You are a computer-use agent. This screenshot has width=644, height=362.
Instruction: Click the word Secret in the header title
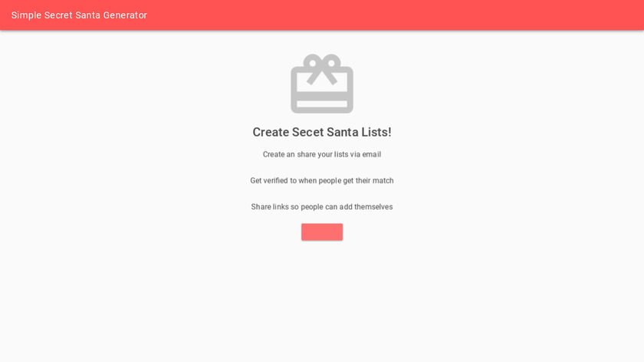[x=58, y=15]
